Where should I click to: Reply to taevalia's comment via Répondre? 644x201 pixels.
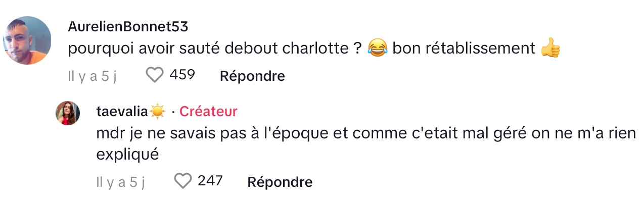280,182
